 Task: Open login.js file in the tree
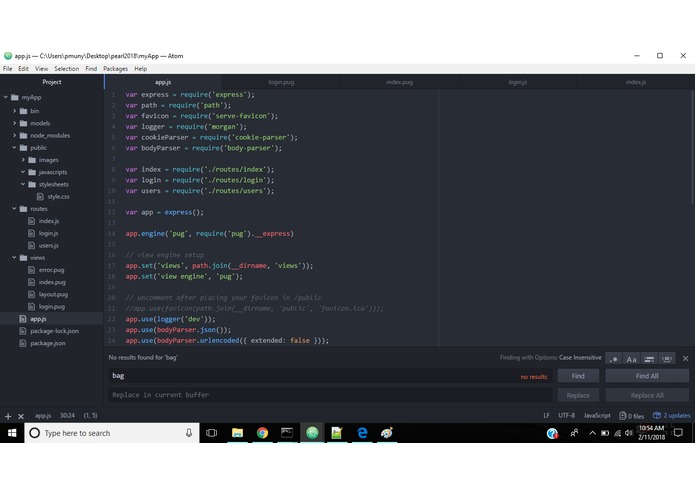(48, 233)
